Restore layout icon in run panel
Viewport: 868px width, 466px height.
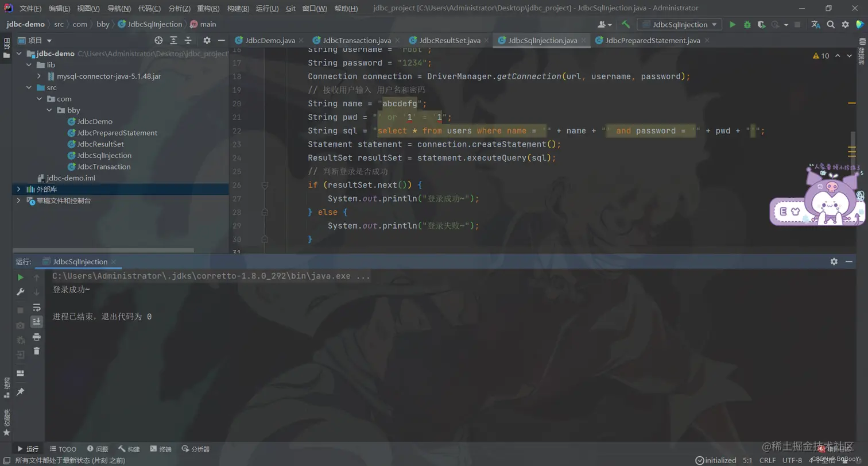click(21, 373)
